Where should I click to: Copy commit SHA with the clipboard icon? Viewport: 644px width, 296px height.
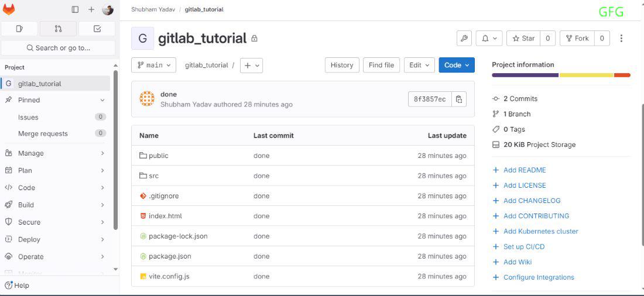[x=459, y=99]
